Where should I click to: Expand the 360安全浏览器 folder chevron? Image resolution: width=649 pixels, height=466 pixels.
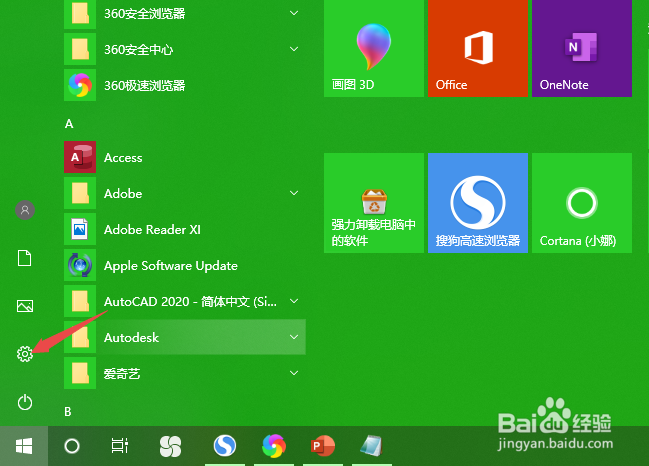(x=294, y=13)
